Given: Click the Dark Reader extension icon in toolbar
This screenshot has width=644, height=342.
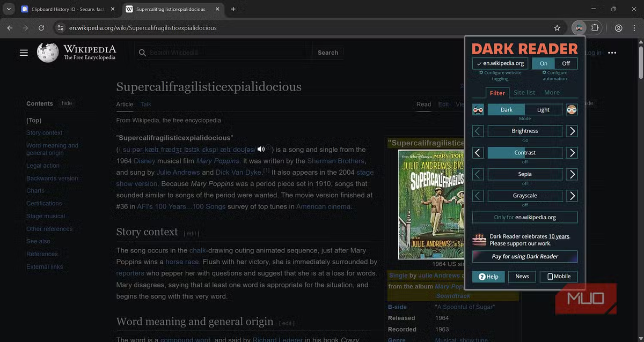Looking at the screenshot, I should [x=579, y=28].
